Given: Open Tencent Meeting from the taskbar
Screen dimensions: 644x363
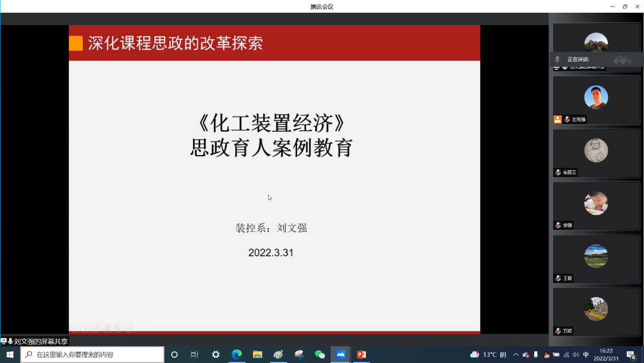Looking at the screenshot, I should coord(340,354).
